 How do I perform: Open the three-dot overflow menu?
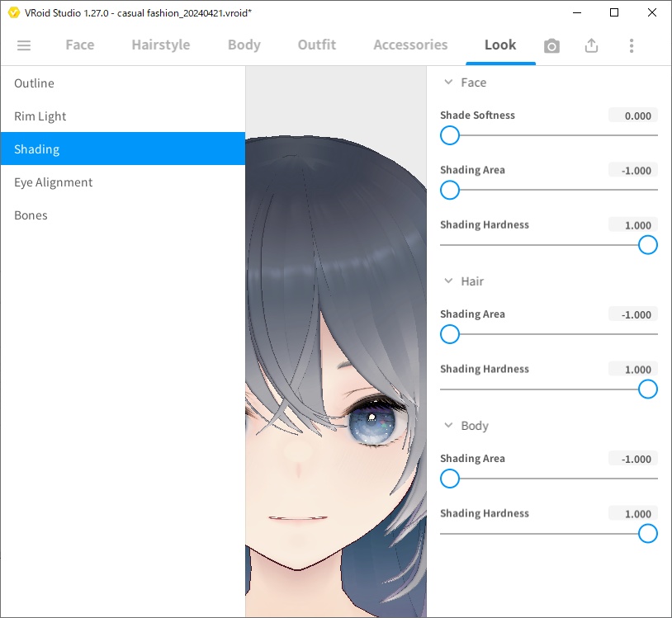tap(632, 45)
